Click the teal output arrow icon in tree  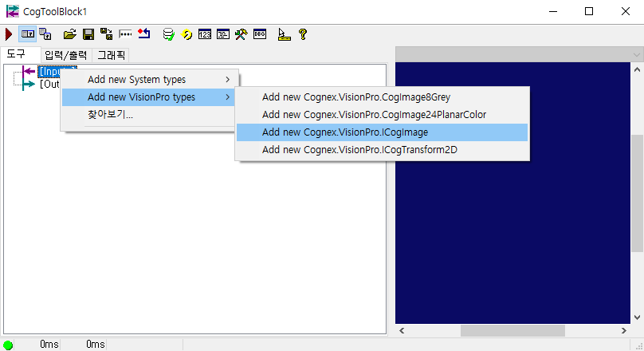click(x=29, y=85)
